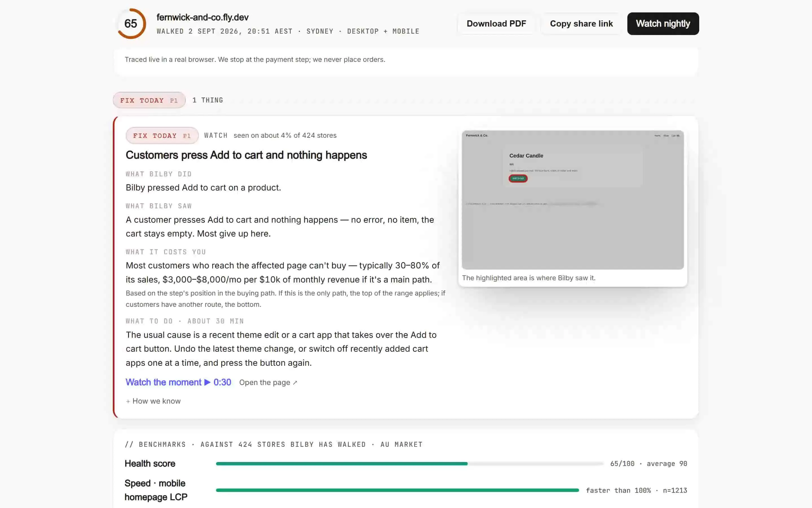Click the 'Traced live in a real browser' note
The width and height of the screenshot is (812, 508).
point(255,60)
